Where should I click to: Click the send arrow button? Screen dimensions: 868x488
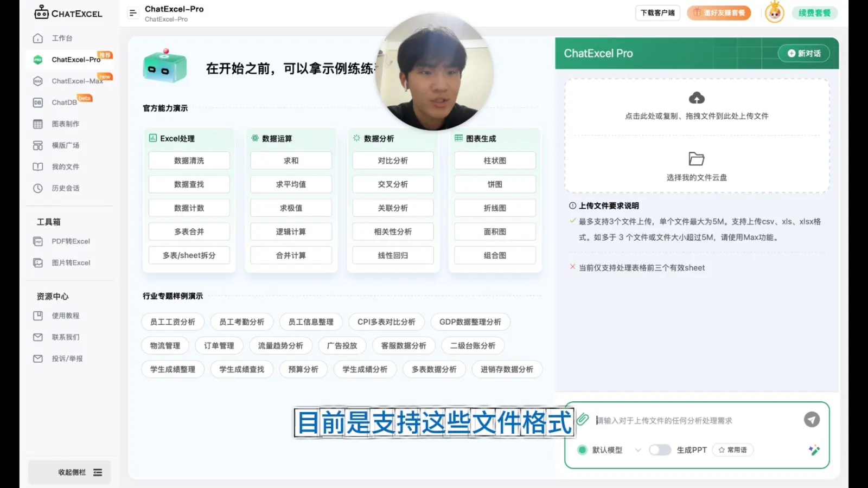click(x=812, y=420)
